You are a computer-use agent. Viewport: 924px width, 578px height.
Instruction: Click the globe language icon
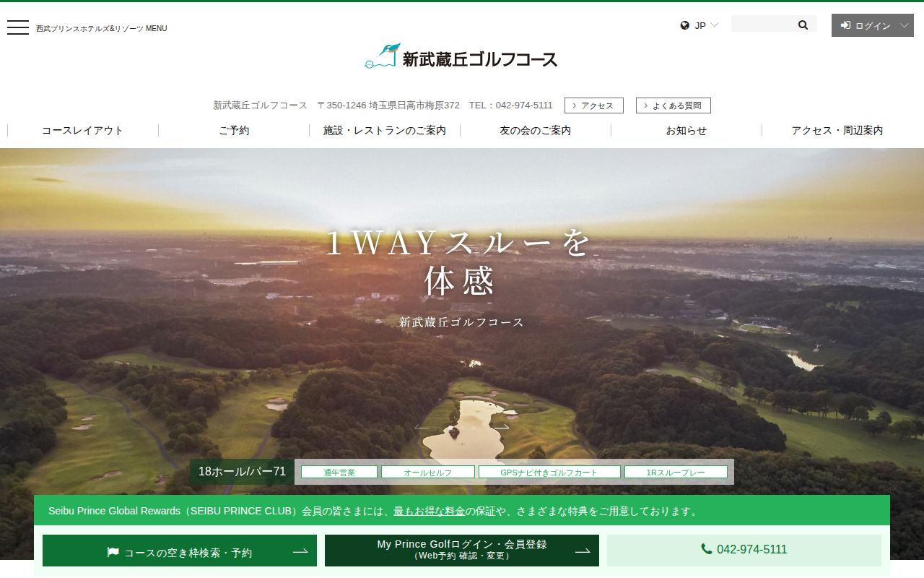click(685, 25)
